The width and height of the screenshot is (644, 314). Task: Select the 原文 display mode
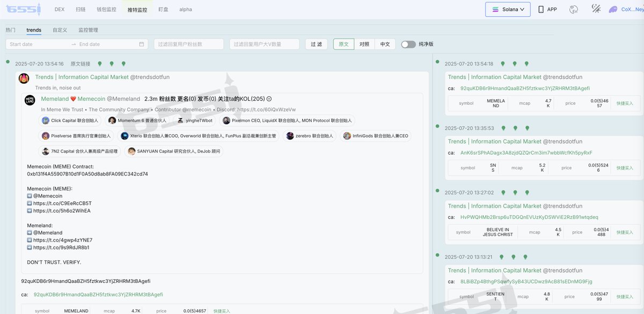(x=343, y=44)
